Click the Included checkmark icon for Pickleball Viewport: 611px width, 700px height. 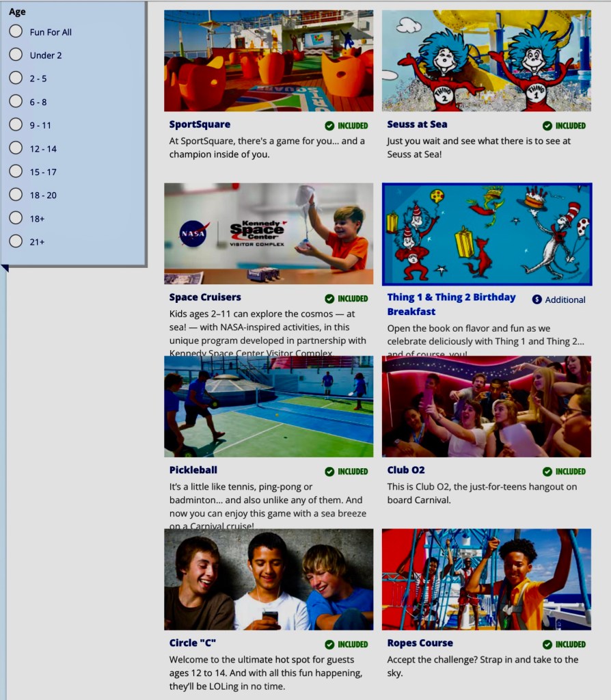(329, 472)
